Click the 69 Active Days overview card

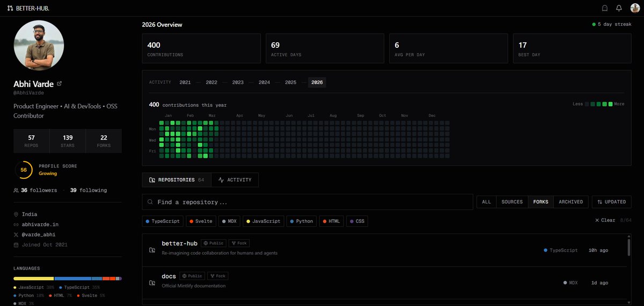coord(325,49)
